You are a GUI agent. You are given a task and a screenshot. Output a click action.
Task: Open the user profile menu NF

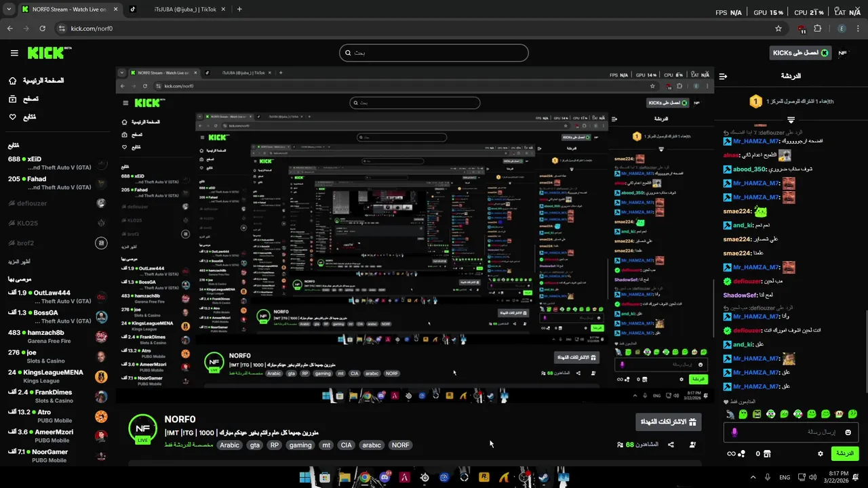pos(843,53)
